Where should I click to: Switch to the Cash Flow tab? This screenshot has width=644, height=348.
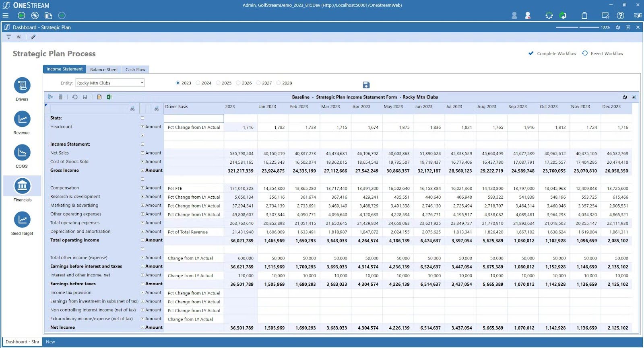[x=135, y=70]
